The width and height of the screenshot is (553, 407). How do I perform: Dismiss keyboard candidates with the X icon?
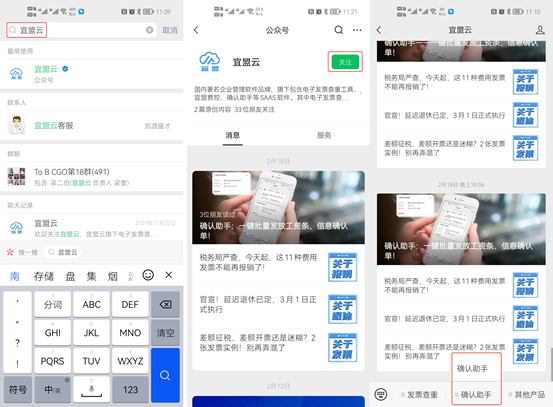click(169, 275)
